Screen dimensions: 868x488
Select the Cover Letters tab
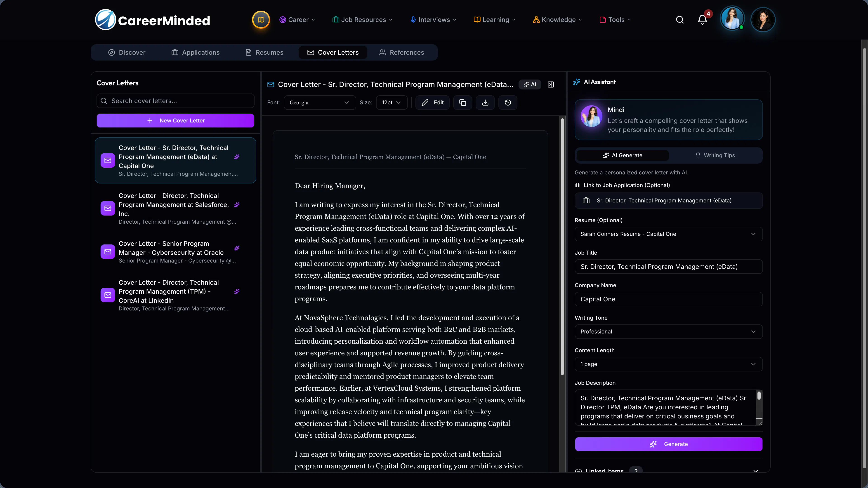(333, 53)
